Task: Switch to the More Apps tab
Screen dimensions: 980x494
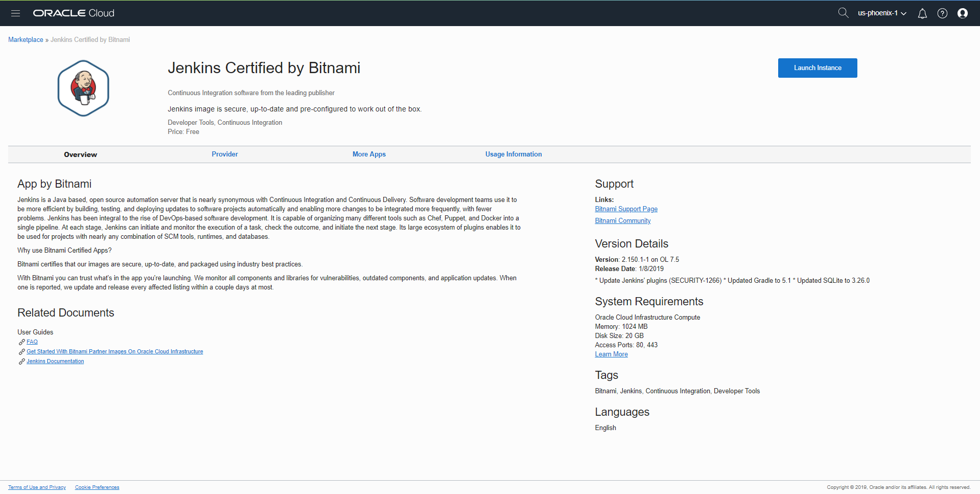Action: click(369, 154)
